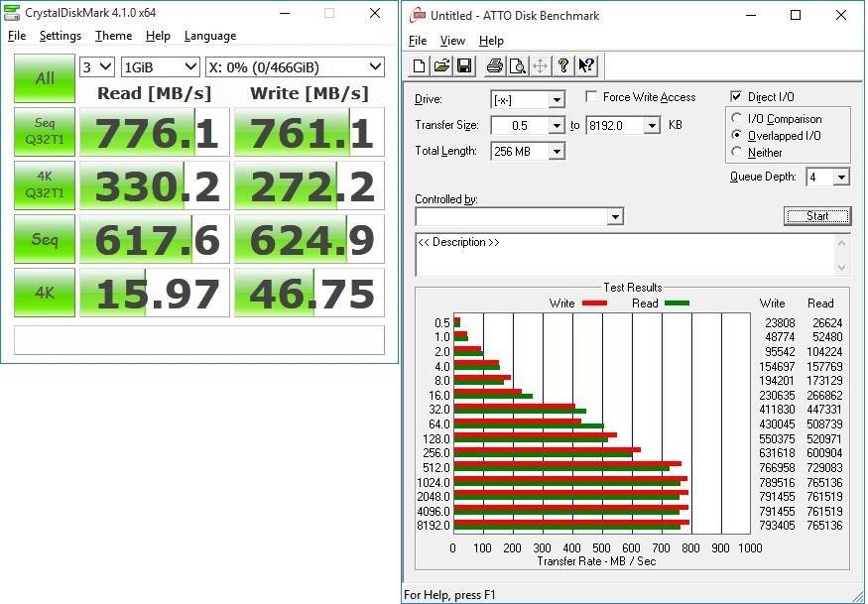Click the 4K read value 15.97
This screenshot has height=604, width=868.
click(155, 293)
